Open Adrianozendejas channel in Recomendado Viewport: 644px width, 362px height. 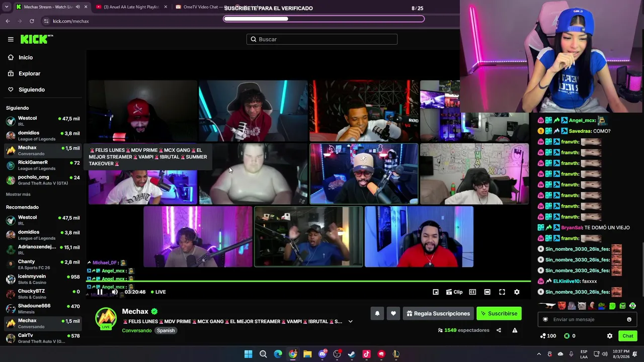(43, 250)
